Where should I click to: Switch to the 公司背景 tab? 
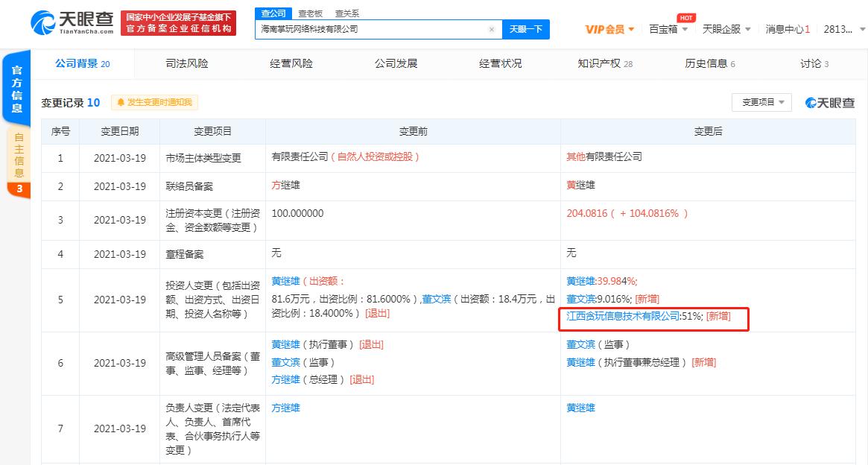click(83, 63)
